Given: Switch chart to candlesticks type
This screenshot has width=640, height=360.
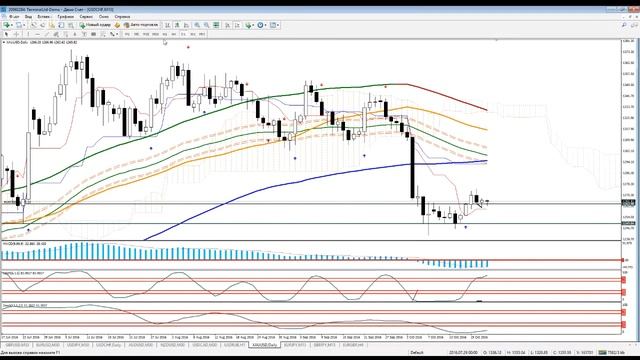Looking at the screenshot, I should coord(177,25).
